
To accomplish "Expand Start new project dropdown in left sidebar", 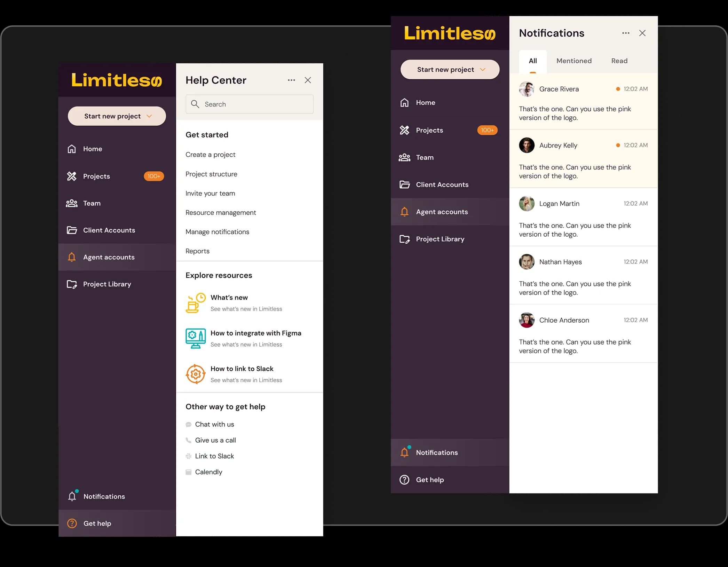I will click(x=149, y=116).
